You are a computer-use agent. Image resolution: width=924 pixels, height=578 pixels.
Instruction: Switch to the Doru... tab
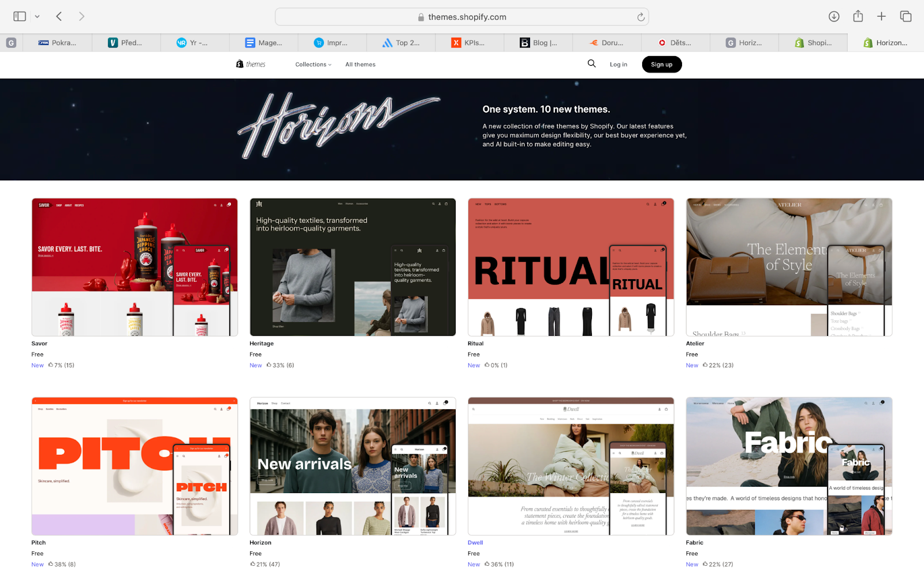(606, 43)
